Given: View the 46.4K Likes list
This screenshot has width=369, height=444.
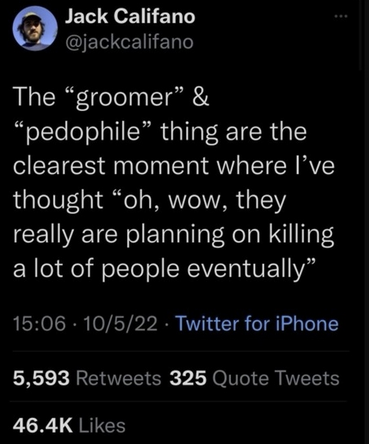Looking at the screenshot, I should click(x=69, y=426).
